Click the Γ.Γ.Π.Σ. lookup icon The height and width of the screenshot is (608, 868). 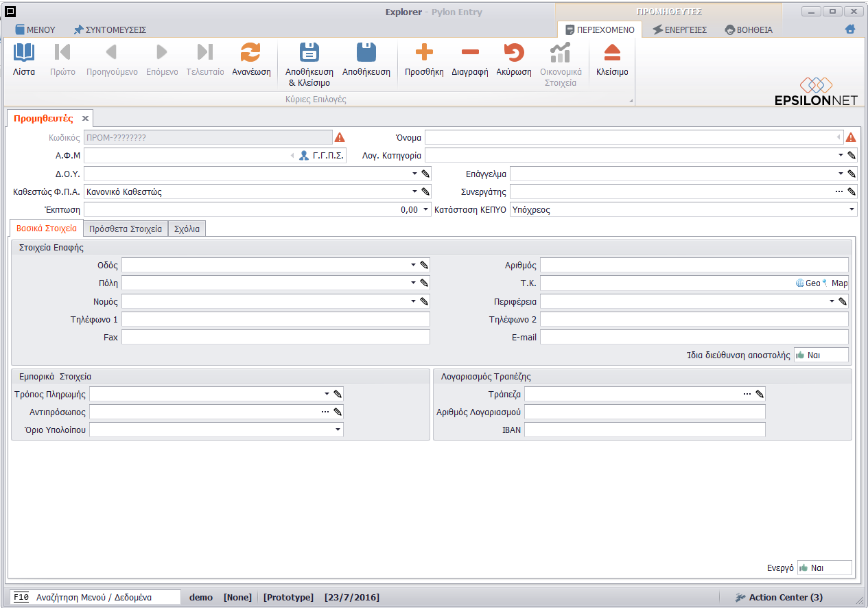304,155
